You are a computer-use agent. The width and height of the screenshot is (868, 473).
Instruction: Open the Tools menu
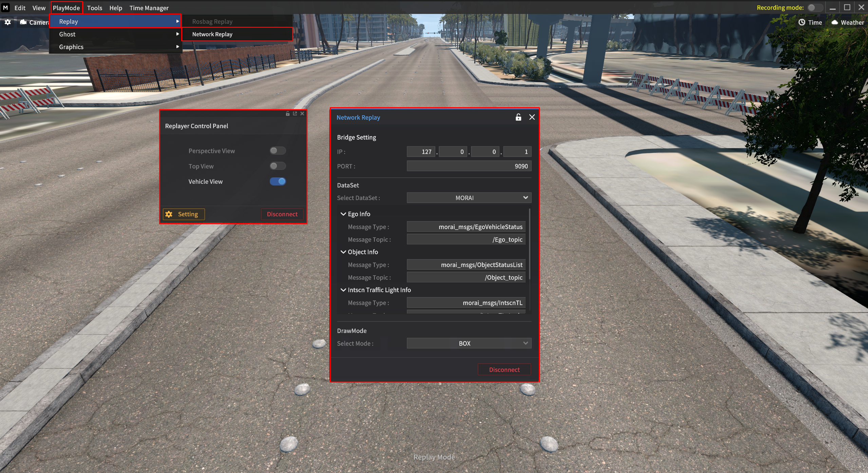point(94,8)
